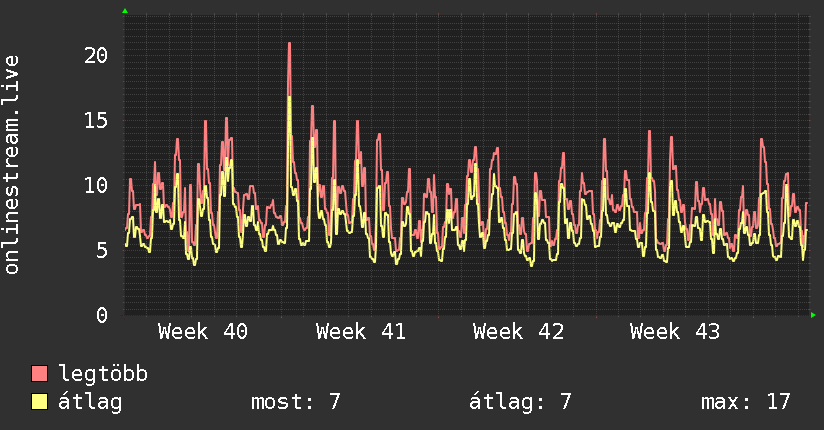Viewport: 824px width, 430px height.
Task: Click the green arrow at x-axis end
Action: (x=813, y=315)
